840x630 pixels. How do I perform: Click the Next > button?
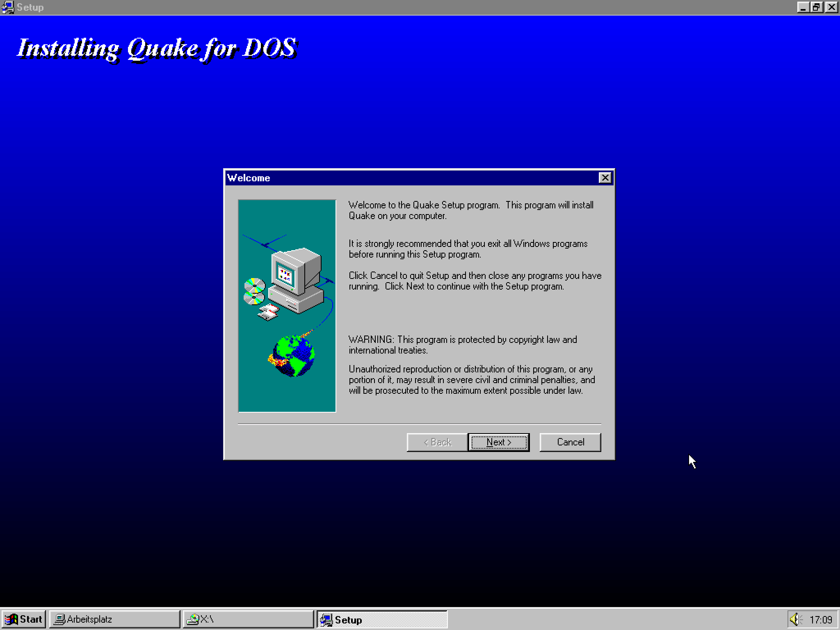coord(498,442)
